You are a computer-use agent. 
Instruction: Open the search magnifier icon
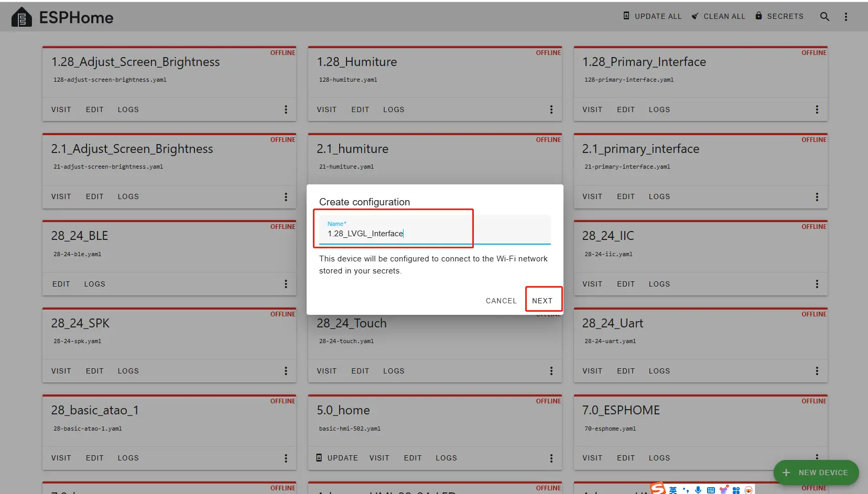pos(824,17)
